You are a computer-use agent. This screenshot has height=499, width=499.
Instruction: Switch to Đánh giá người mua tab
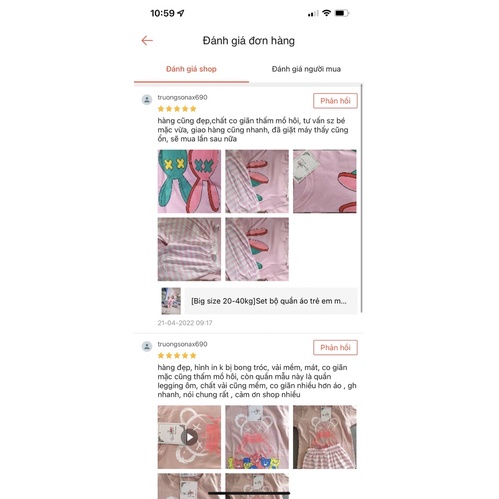click(306, 69)
